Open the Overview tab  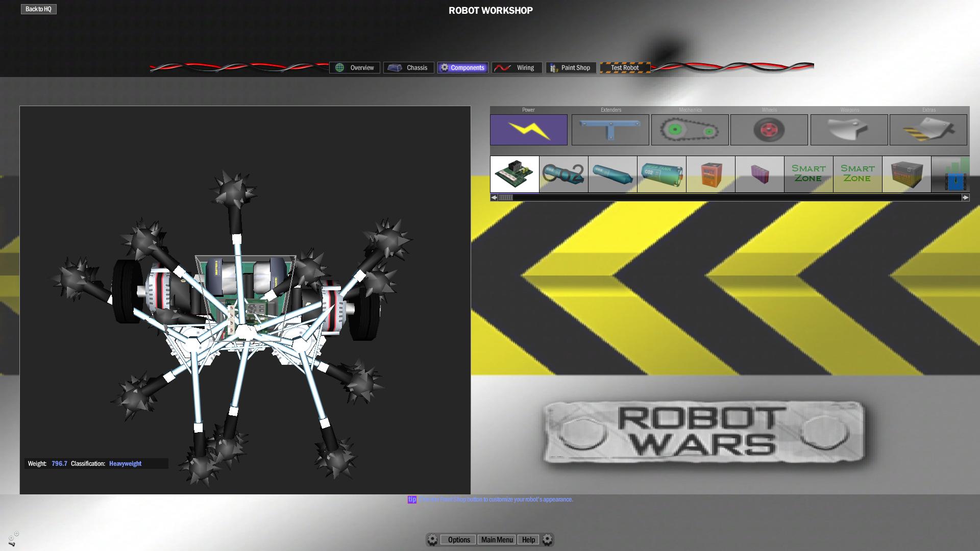[355, 68]
